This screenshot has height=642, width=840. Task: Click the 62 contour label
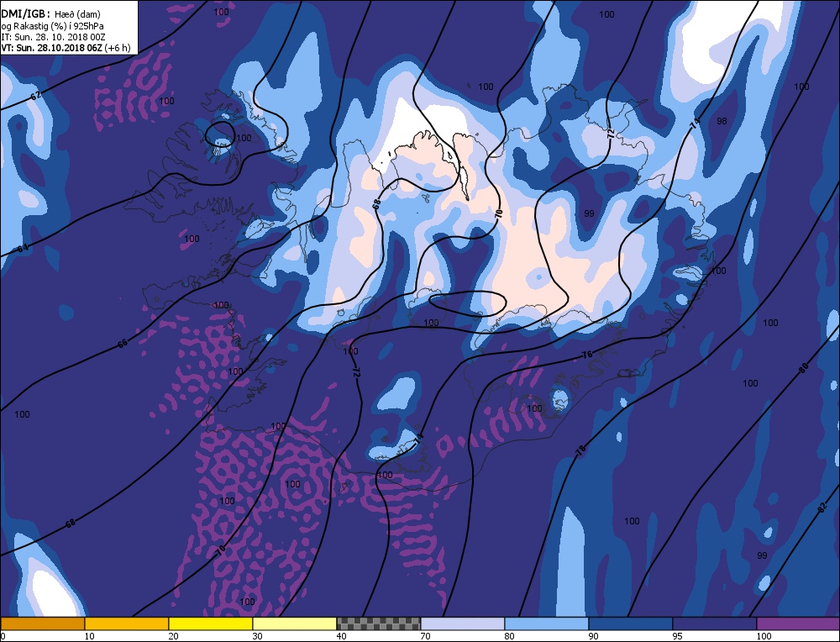tap(35, 97)
